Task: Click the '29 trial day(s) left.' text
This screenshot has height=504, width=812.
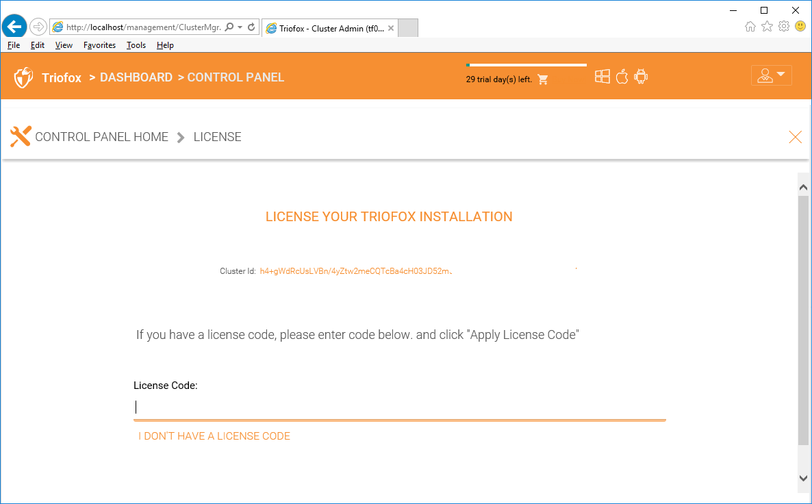Action: point(498,79)
